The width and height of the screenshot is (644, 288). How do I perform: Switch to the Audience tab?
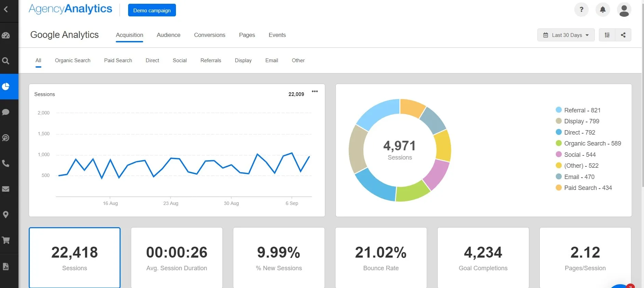click(x=168, y=35)
